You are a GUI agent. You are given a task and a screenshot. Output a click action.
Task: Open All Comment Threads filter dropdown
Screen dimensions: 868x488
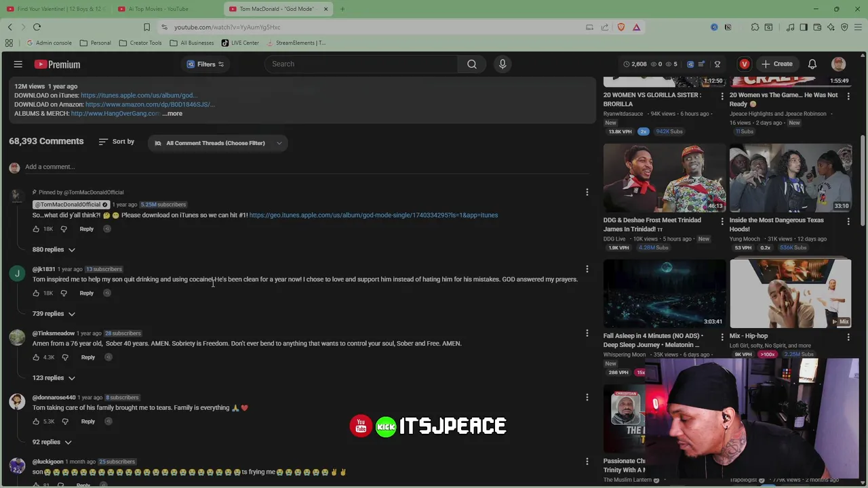point(218,143)
